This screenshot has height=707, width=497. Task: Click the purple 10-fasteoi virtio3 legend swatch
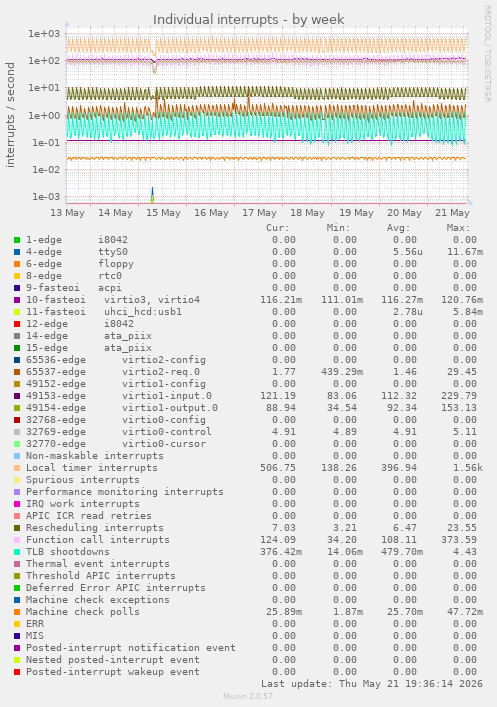(17, 300)
